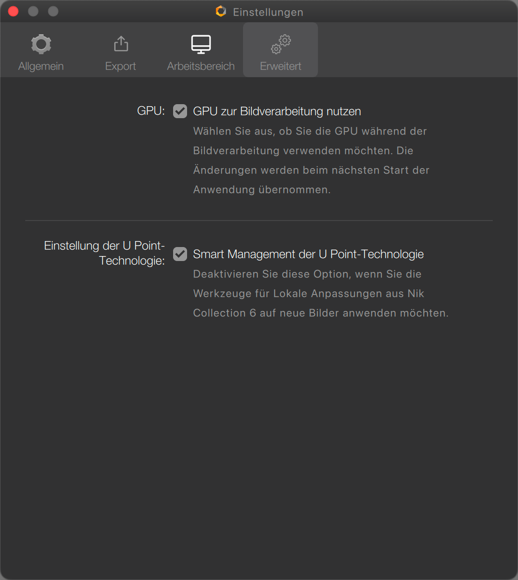Click 'Einstellung der U Point-Technologie:' label
The width and height of the screenshot is (518, 580).
(x=104, y=253)
